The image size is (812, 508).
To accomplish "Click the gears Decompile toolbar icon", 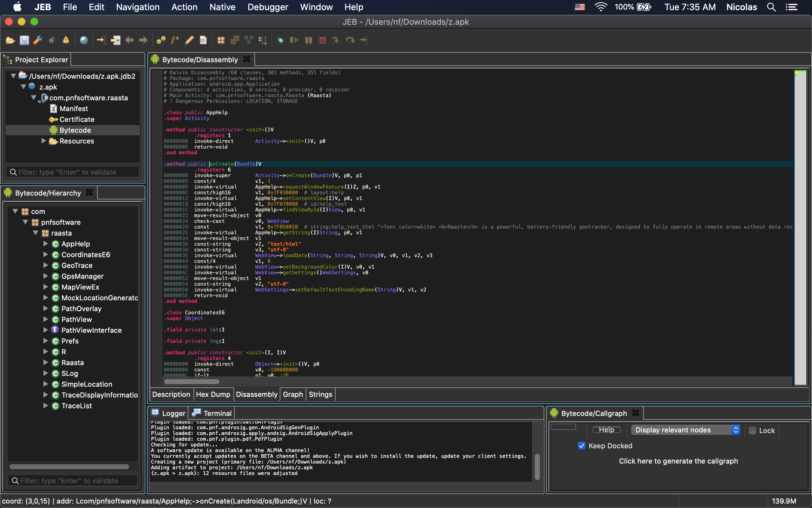I will coord(161,40).
